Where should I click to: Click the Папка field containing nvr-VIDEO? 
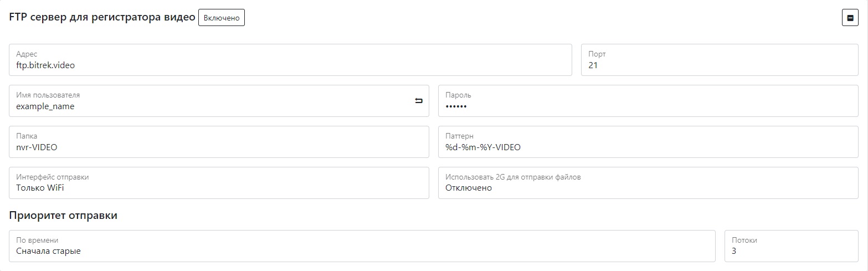pyautogui.click(x=219, y=142)
